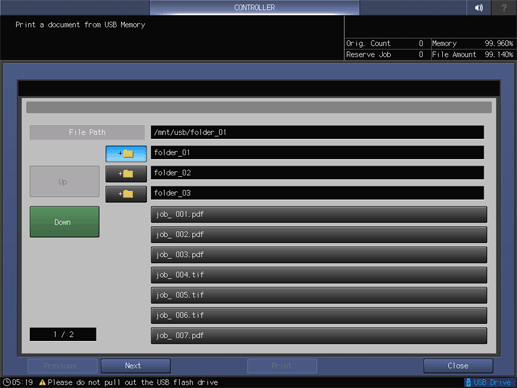Click the File Path label

click(x=87, y=132)
